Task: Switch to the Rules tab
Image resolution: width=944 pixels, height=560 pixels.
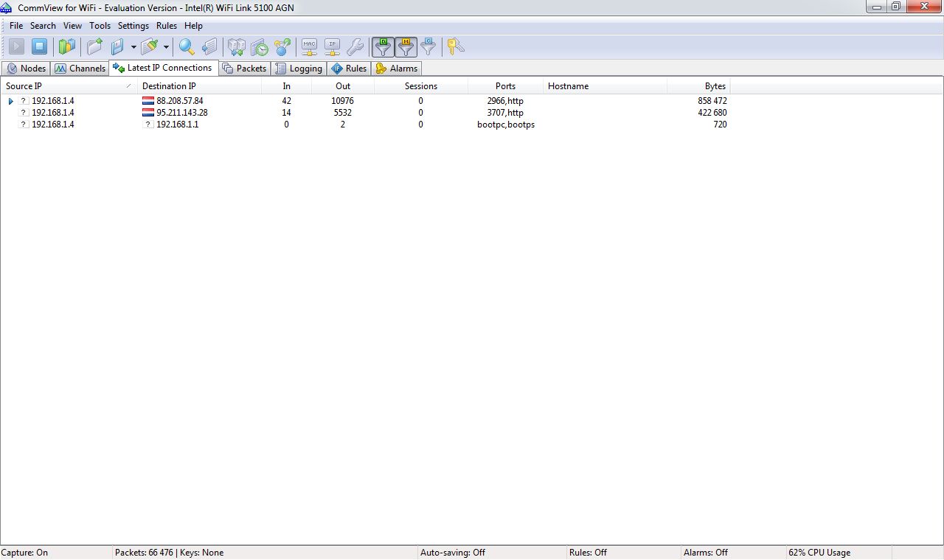Action: pyautogui.click(x=350, y=69)
